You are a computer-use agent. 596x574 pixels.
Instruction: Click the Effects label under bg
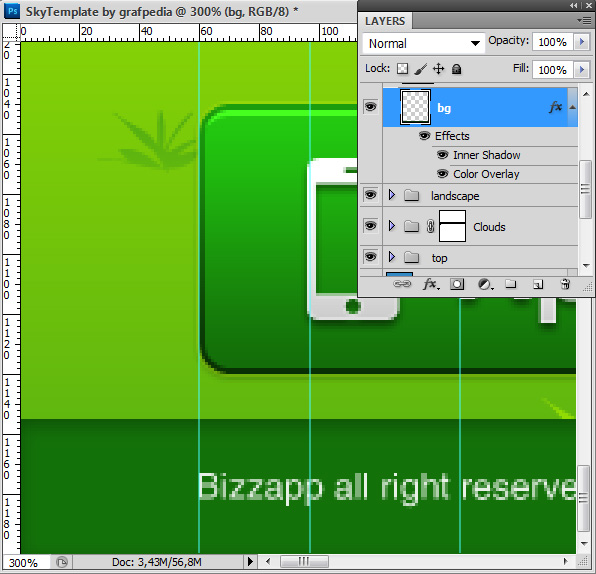pyautogui.click(x=452, y=136)
